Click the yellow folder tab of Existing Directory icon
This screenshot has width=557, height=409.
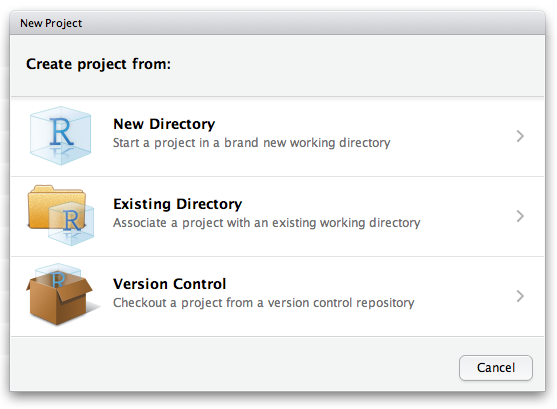(x=41, y=189)
